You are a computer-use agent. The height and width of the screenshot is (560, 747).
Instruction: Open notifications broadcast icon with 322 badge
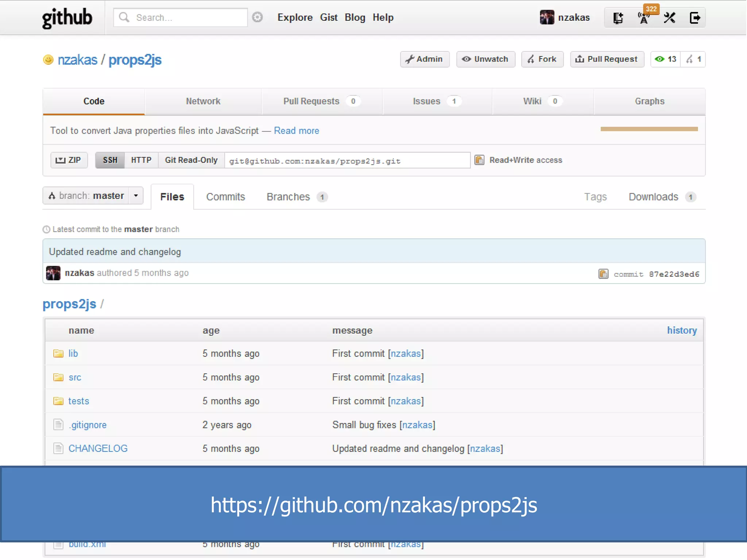(645, 17)
